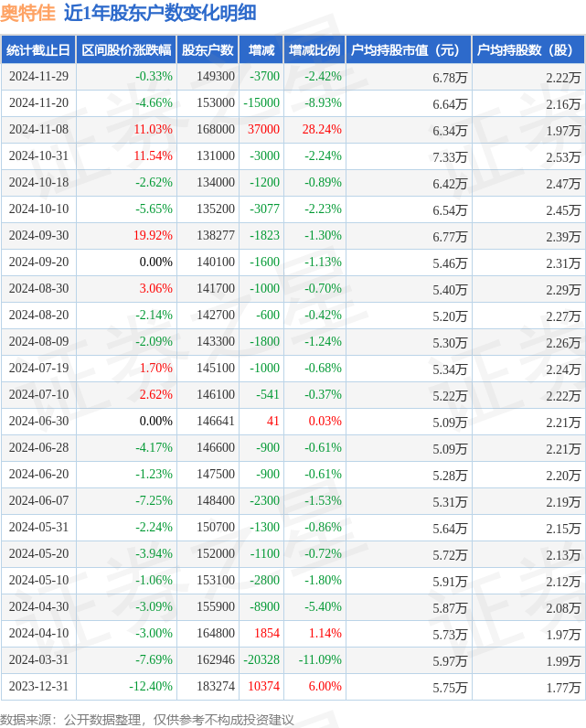Viewport: 586px width, 728px height.
Task: Click the 7.33万 average holding value
Action: [450, 157]
